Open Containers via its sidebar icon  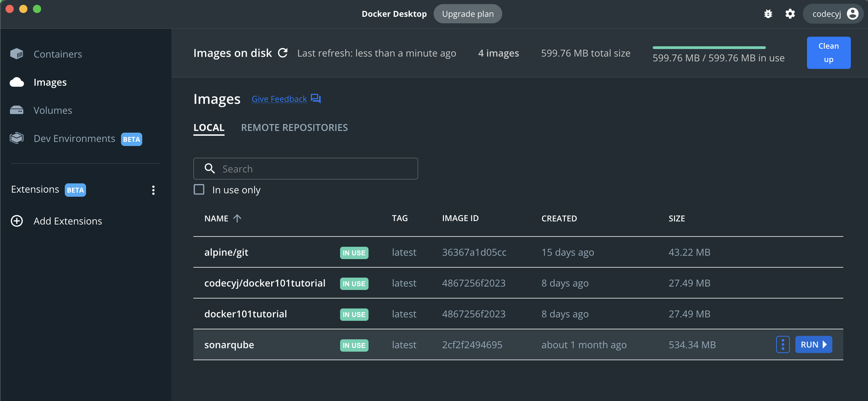tap(17, 54)
